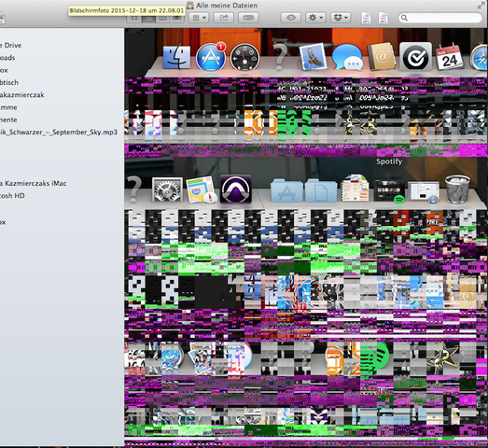Open Quick Look with the eye button

[291, 18]
